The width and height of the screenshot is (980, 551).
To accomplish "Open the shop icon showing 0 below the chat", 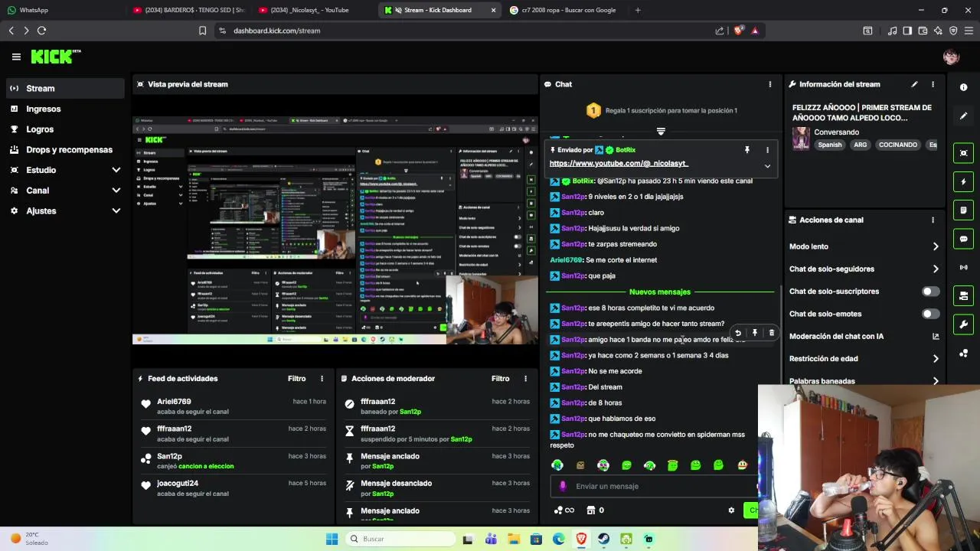I will pos(595,510).
